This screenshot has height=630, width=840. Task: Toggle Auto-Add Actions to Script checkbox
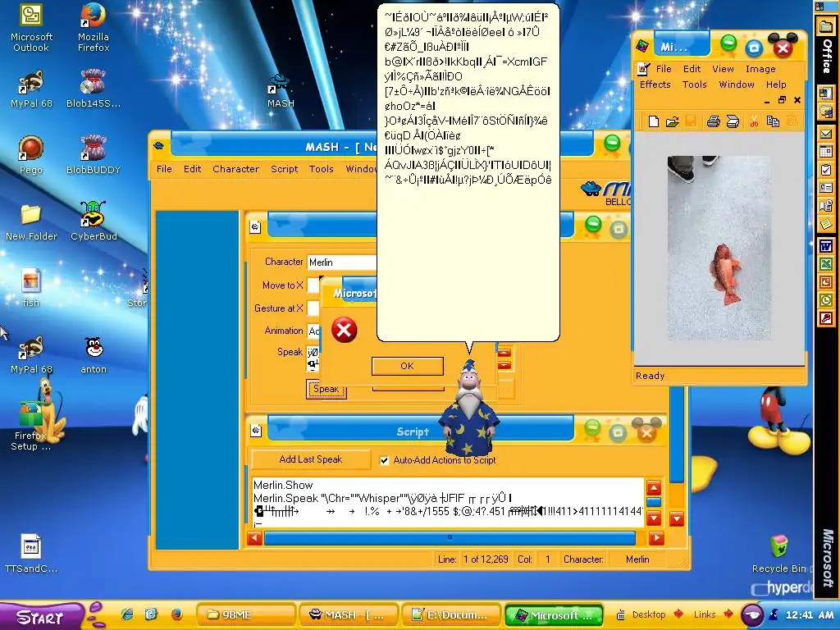coord(384,460)
